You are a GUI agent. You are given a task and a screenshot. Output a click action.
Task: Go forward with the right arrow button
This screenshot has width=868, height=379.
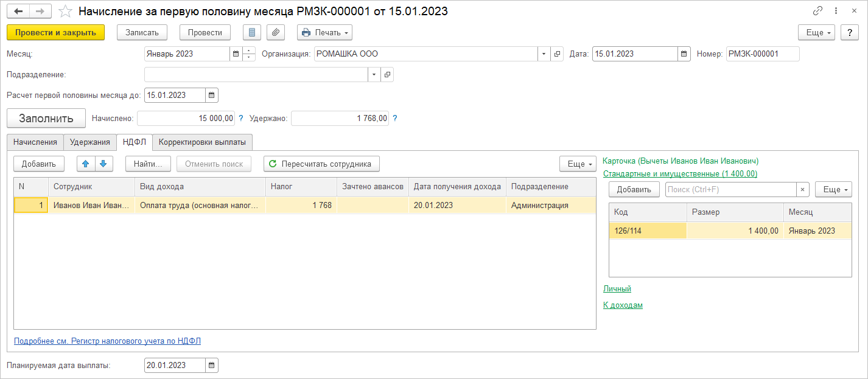[x=40, y=12]
